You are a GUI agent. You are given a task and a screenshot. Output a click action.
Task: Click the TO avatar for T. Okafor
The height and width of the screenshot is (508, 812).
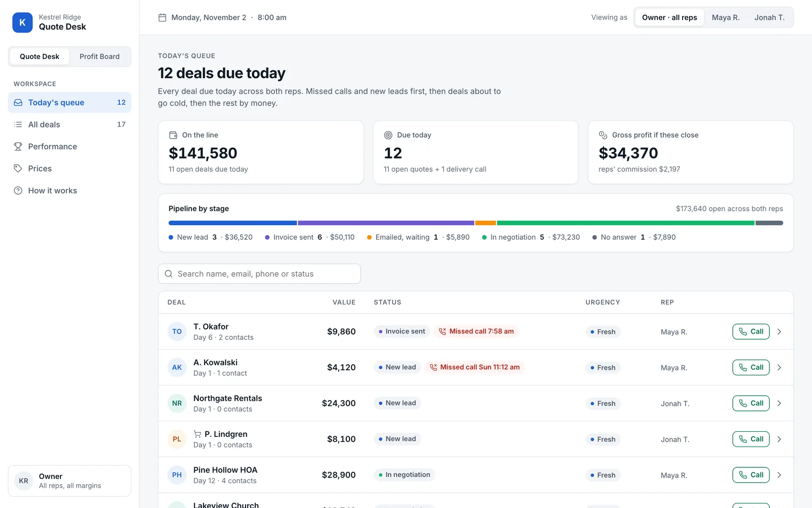tap(177, 332)
